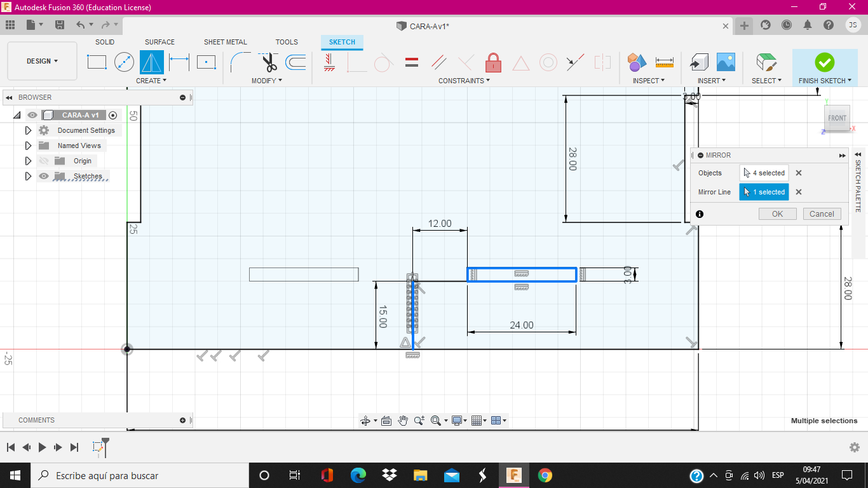Expand the Sketches folder node
This screenshot has height=488, width=868.
(x=28, y=176)
